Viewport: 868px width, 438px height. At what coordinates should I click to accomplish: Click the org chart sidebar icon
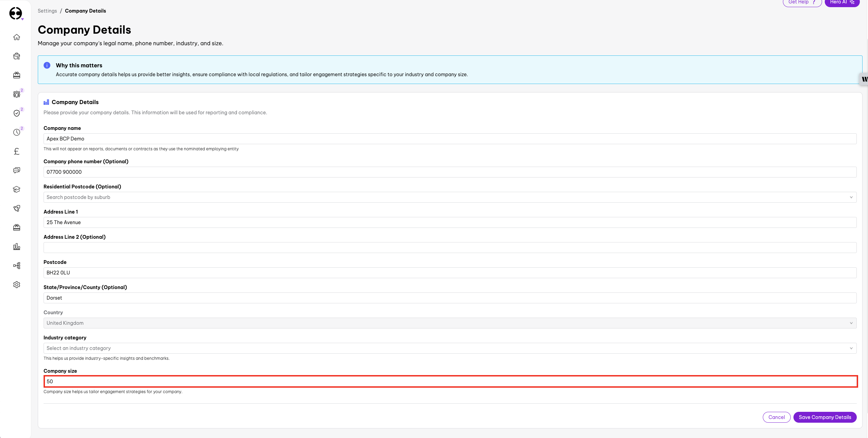tap(17, 266)
